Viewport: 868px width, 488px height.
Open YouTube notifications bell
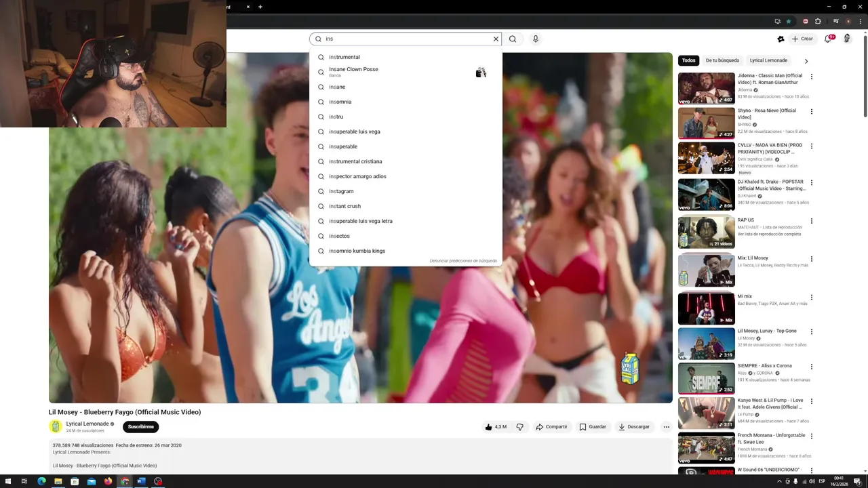[x=828, y=39]
